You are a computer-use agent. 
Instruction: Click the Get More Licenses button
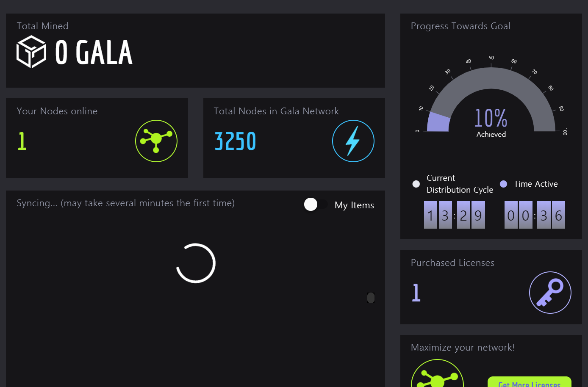pos(530,382)
